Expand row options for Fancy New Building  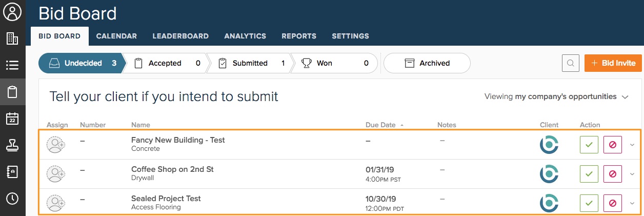[632, 145]
